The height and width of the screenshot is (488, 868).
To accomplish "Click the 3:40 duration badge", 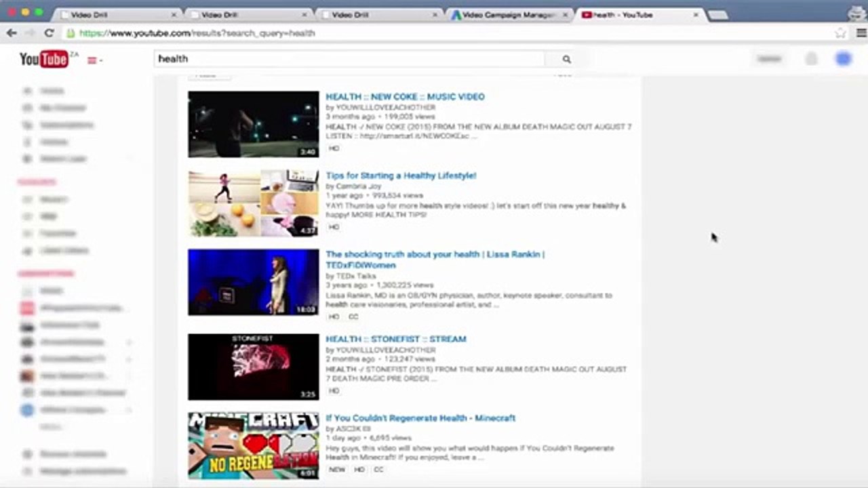I will [x=308, y=152].
